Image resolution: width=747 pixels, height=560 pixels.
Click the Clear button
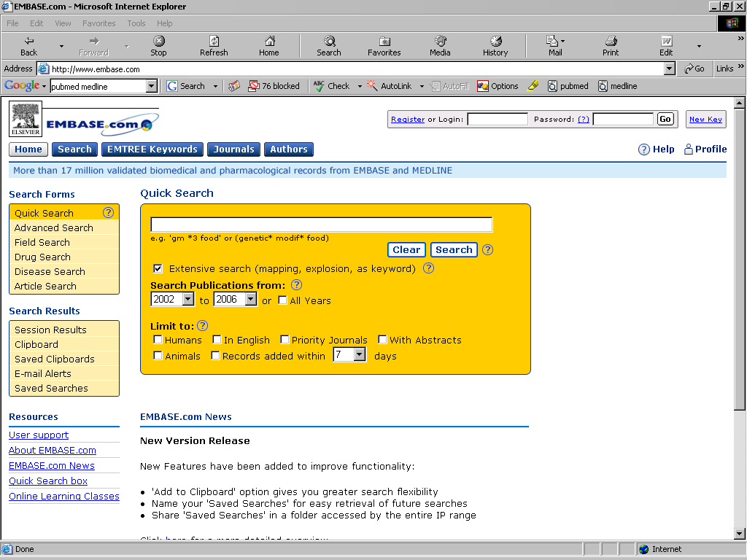tap(406, 249)
